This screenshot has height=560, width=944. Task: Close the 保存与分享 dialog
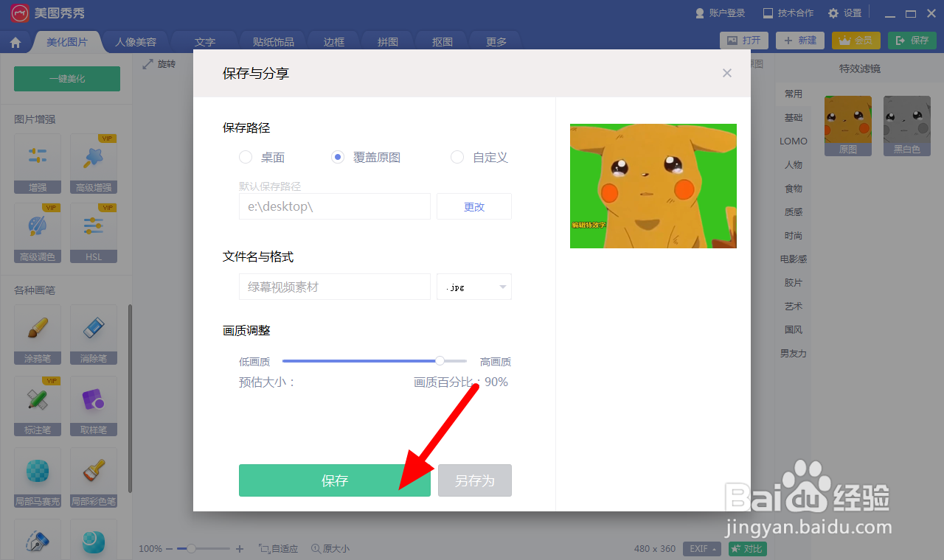[x=727, y=73]
